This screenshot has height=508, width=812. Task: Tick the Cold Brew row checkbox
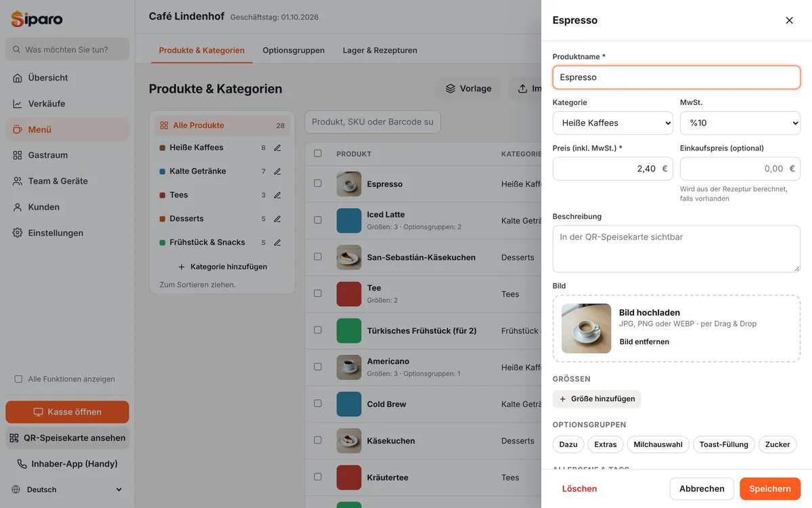[318, 404]
